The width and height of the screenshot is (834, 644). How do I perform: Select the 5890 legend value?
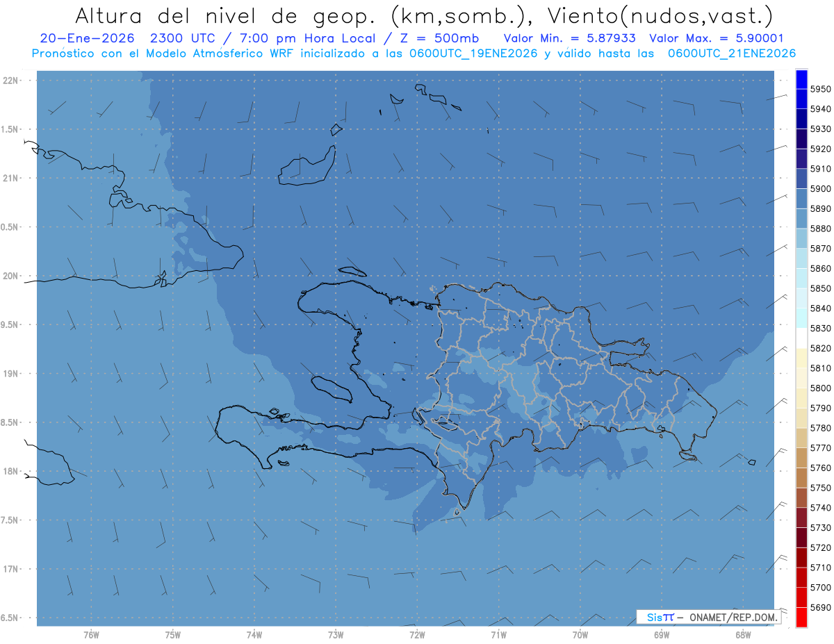click(x=820, y=208)
